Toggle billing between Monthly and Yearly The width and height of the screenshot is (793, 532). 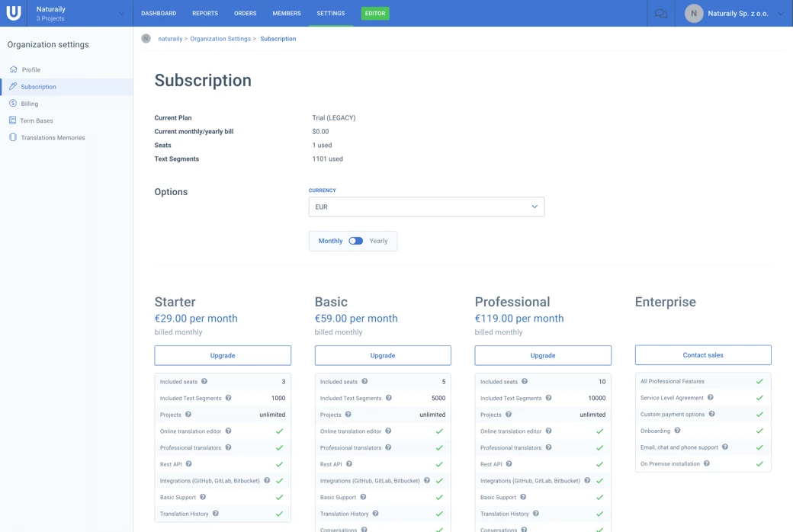coord(355,241)
